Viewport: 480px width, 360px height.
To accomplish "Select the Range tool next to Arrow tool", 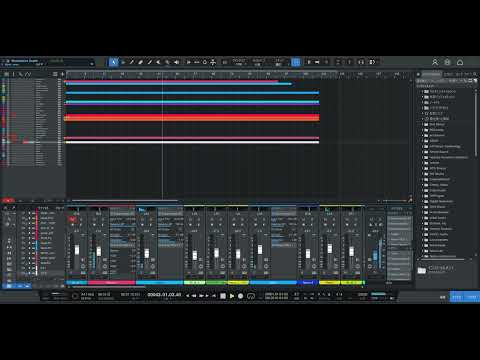I will 123,62.
